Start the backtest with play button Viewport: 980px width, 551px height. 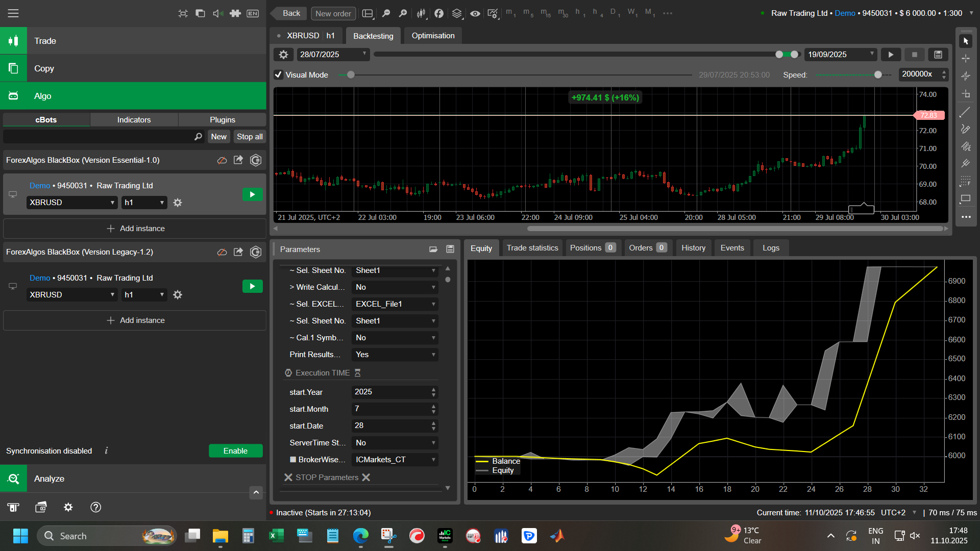891,55
